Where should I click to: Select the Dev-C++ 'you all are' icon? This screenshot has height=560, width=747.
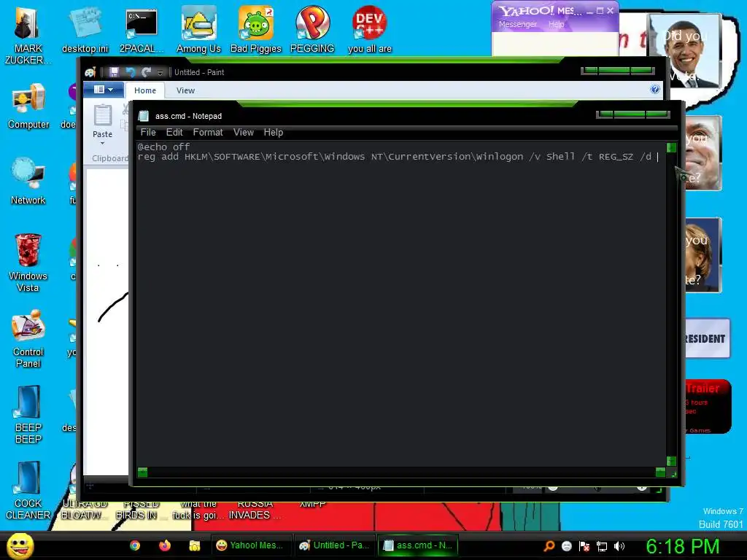pyautogui.click(x=370, y=31)
